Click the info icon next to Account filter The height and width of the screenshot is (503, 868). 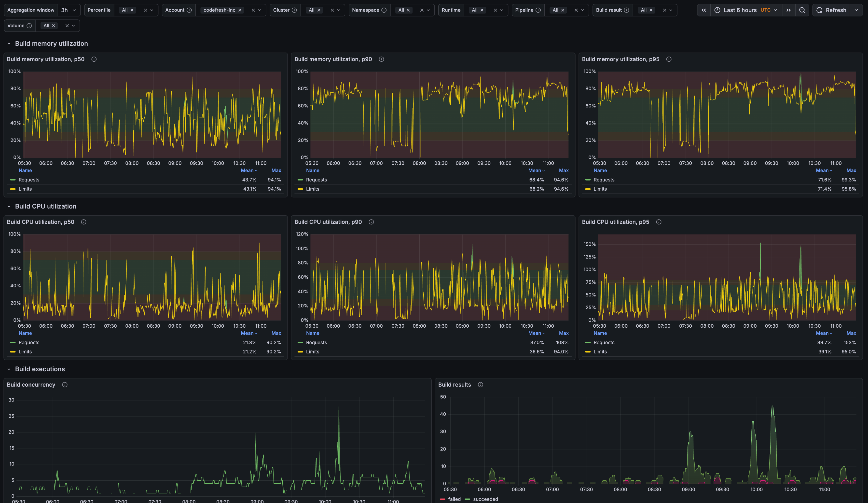189,10
